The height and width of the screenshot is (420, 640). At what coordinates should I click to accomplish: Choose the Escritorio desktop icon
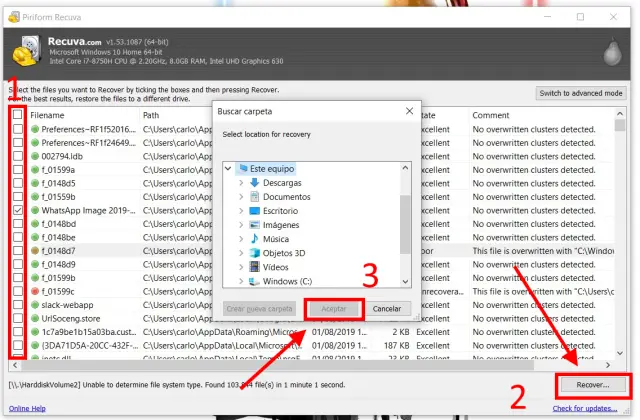pyautogui.click(x=254, y=211)
